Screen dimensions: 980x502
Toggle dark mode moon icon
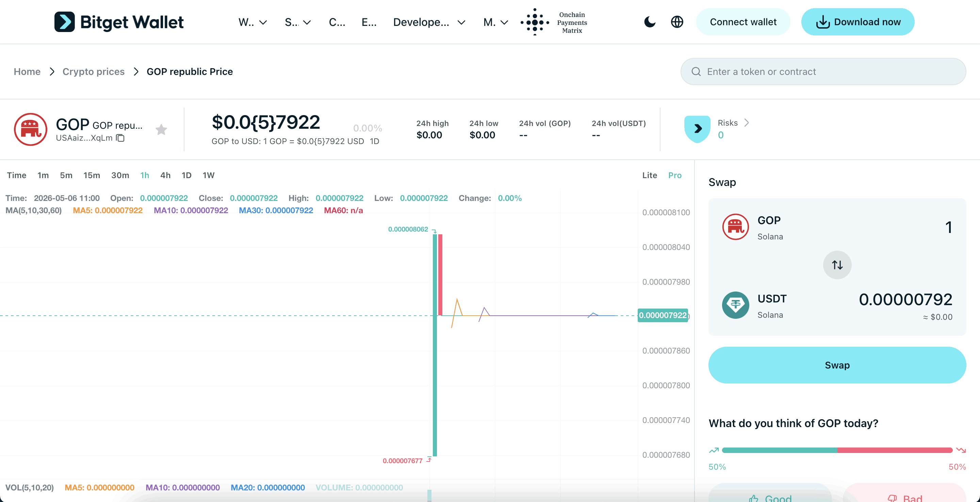650,22
